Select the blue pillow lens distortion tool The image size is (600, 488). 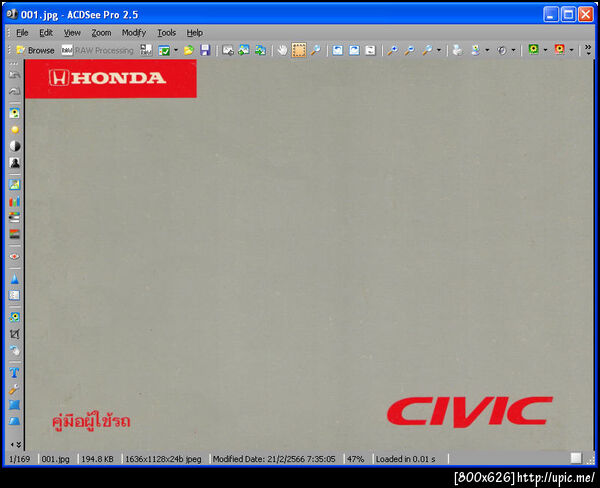pyautogui.click(x=15, y=405)
